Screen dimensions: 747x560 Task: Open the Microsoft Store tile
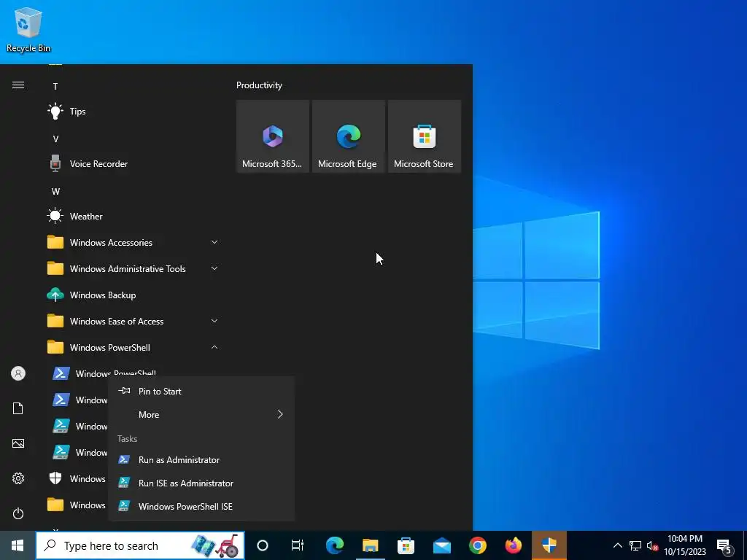click(425, 136)
